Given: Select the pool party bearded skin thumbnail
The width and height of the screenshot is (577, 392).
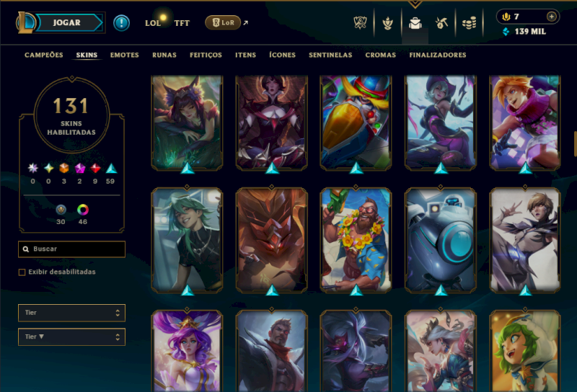Looking at the screenshot, I should tap(356, 241).
